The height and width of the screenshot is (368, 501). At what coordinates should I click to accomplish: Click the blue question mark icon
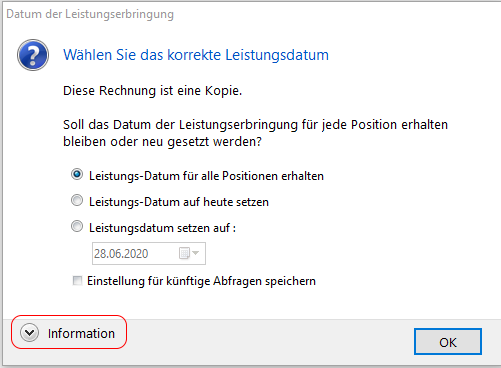click(33, 55)
